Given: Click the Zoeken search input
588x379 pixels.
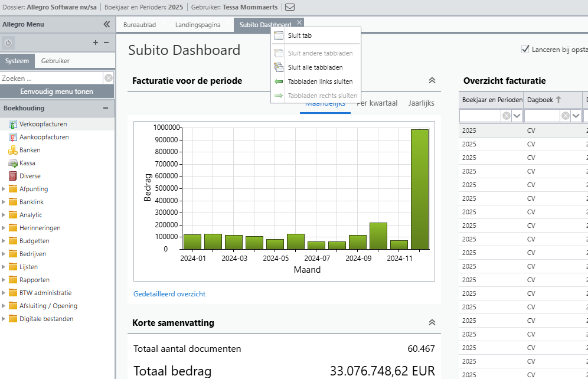Looking at the screenshot, I should pos(51,78).
